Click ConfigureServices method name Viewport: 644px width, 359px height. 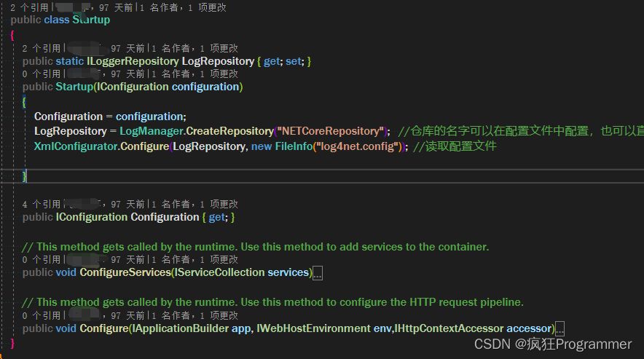[125, 272]
